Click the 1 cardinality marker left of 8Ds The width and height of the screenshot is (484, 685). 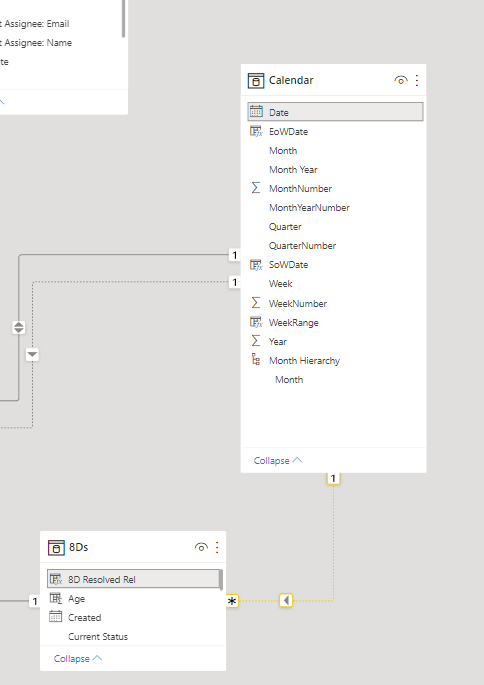pyautogui.click(x=35, y=601)
